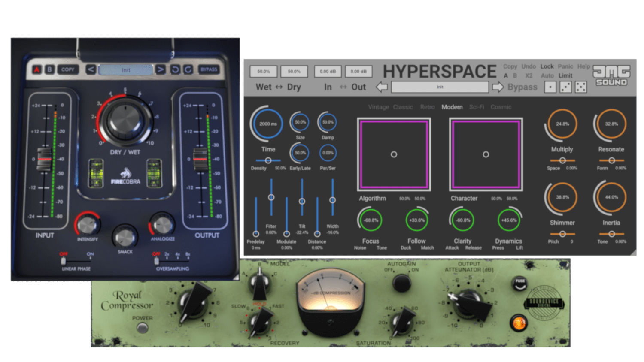Toggle Hyperspace Limit option
This screenshot has height=362, width=644.
coord(565,75)
